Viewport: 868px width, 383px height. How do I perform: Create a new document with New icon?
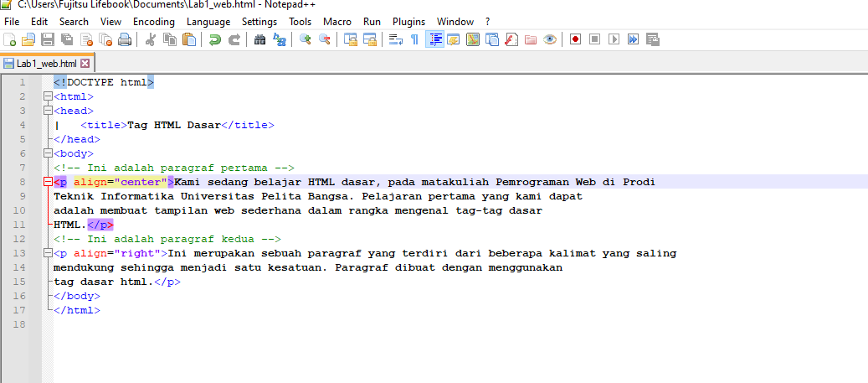(10, 39)
